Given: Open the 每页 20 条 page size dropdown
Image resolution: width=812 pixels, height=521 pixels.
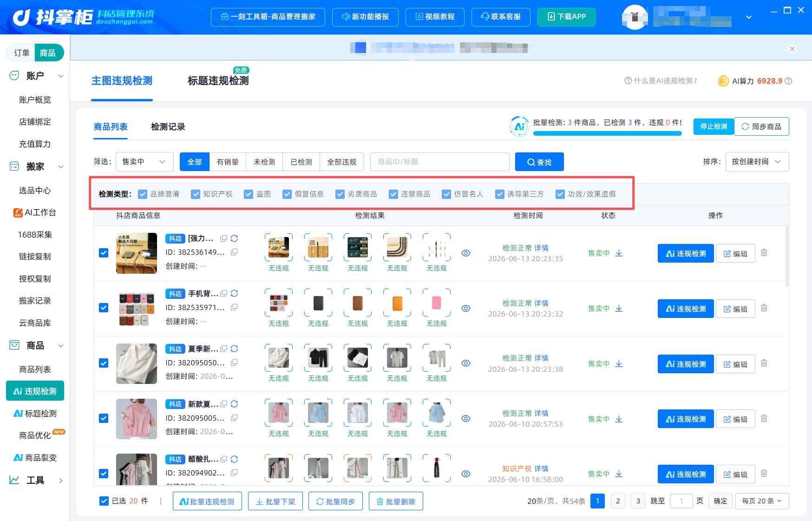Looking at the screenshot, I should [762, 501].
